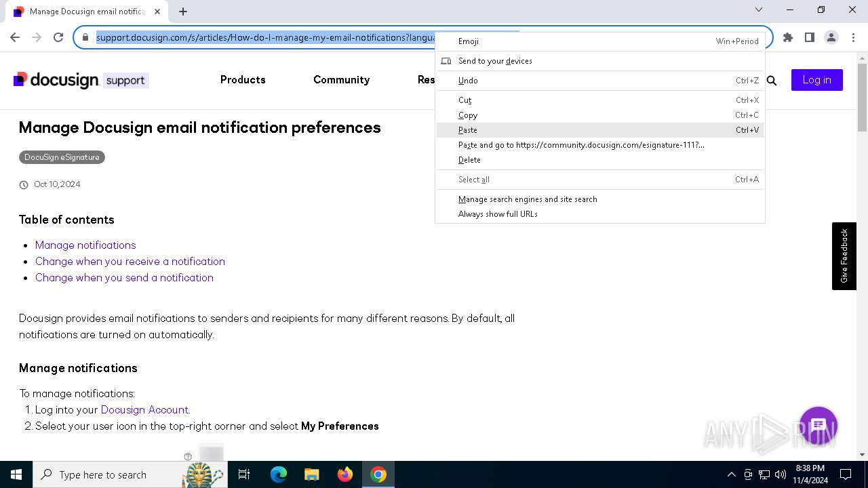Click Chrome icon in the taskbar
The width and height of the screenshot is (868, 488).
coord(378,474)
